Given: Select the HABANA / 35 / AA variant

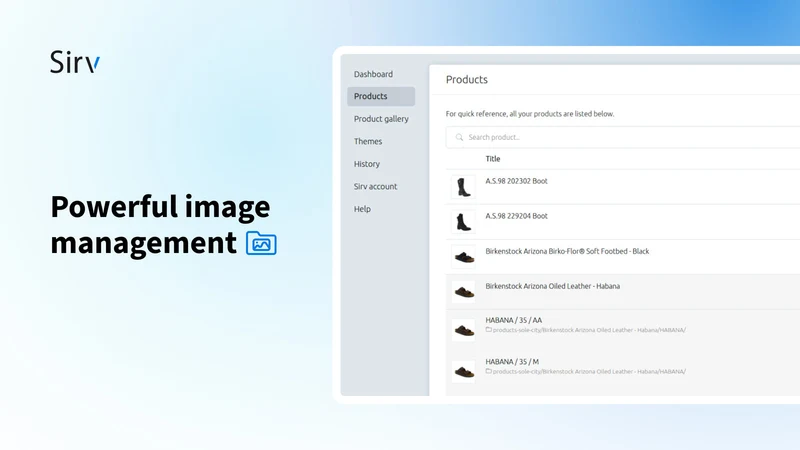Looking at the screenshot, I should pos(513,320).
